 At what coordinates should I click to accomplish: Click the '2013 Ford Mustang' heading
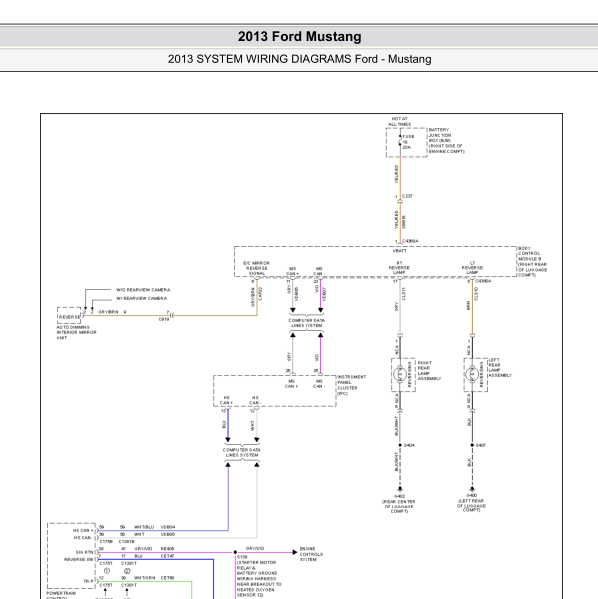point(299,37)
